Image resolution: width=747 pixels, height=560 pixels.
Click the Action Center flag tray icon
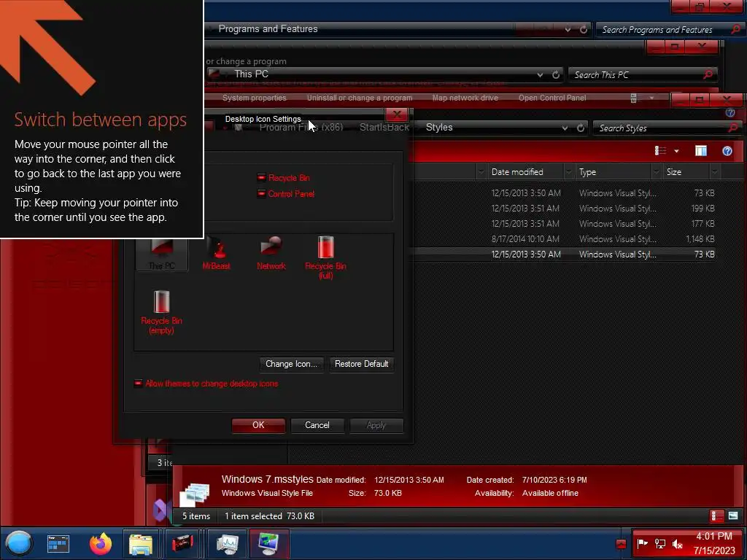tap(642, 543)
